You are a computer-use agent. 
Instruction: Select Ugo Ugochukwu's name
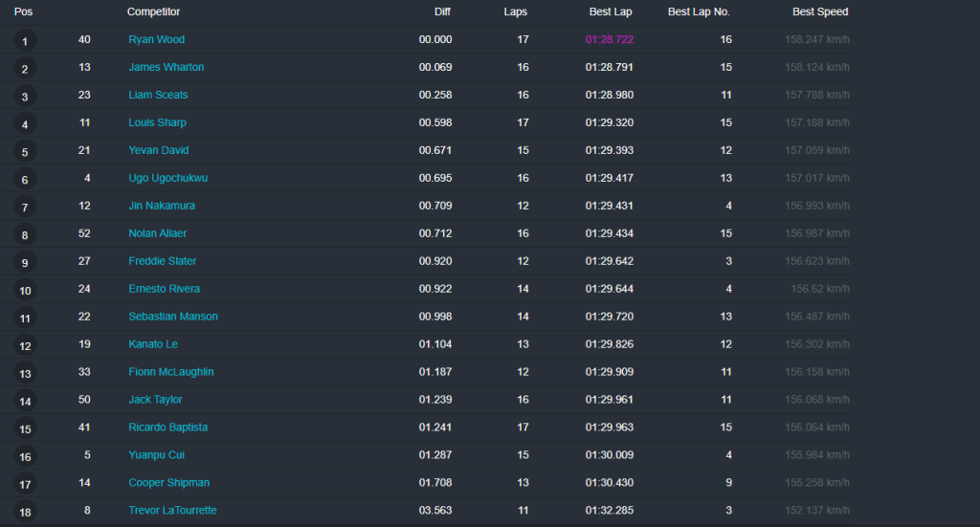tap(168, 178)
